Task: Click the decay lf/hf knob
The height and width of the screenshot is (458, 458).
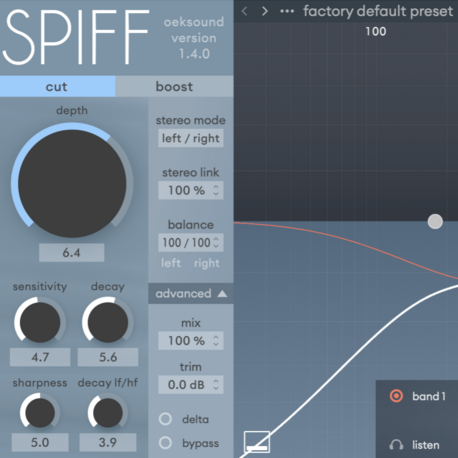Action: [108, 412]
